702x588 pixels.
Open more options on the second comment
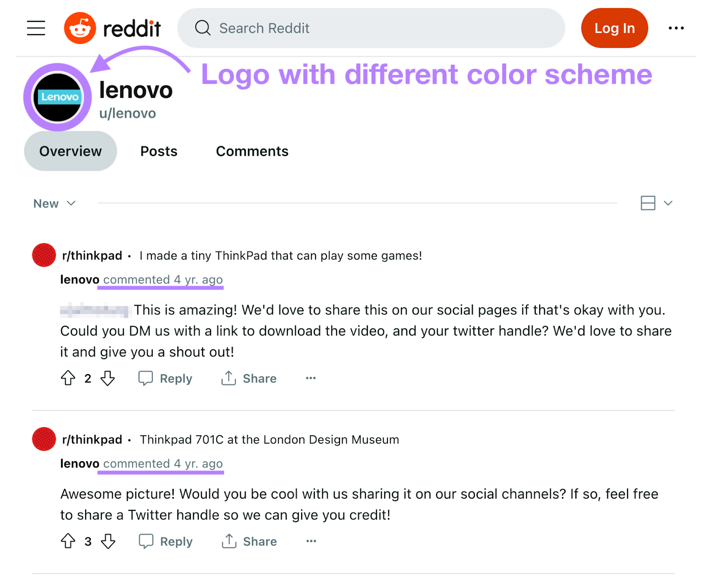click(311, 542)
